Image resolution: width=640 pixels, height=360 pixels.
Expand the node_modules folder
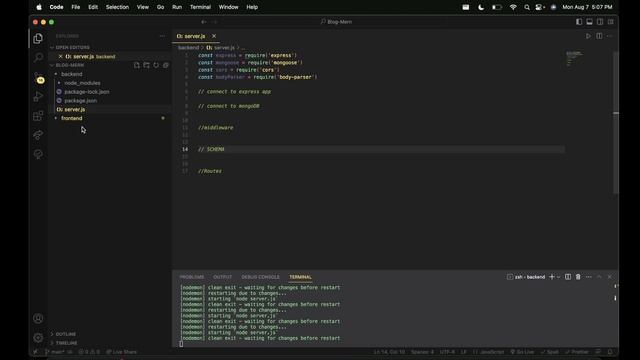tap(82, 83)
